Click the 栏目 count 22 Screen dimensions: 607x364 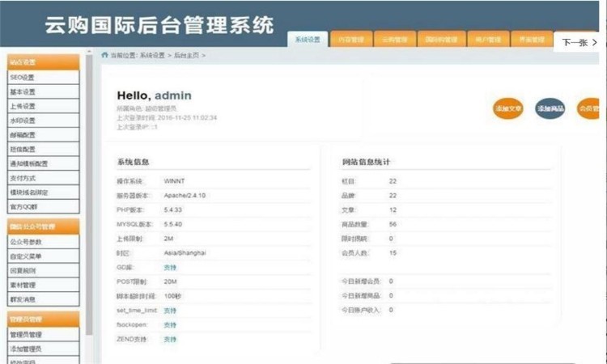coord(393,181)
